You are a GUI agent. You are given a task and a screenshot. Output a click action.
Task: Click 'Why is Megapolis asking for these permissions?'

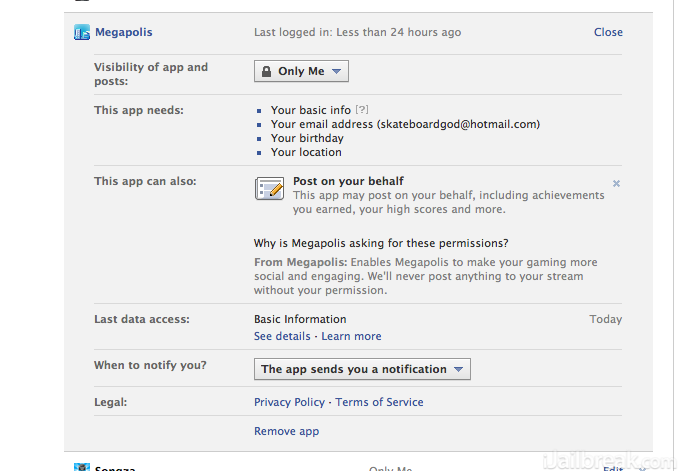(381, 243)
